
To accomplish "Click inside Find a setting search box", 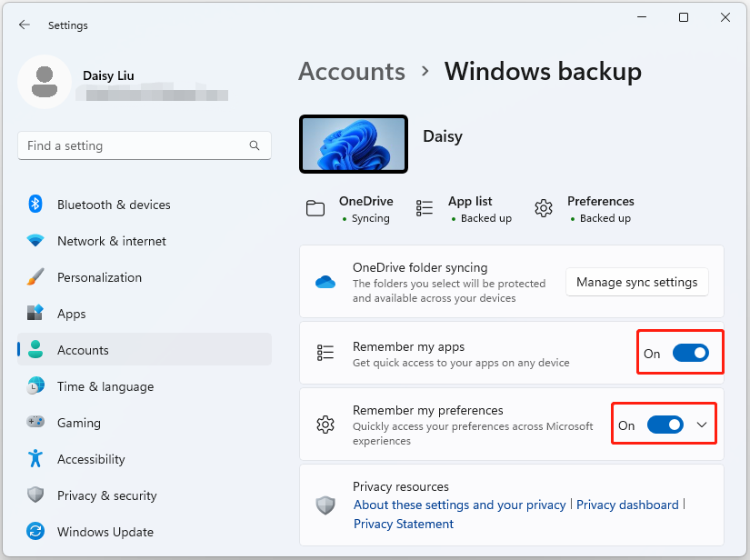I will [145, 145].
